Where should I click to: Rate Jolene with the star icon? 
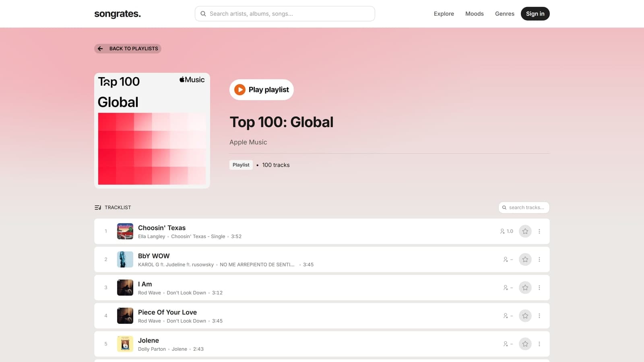(x=525, y=344)
